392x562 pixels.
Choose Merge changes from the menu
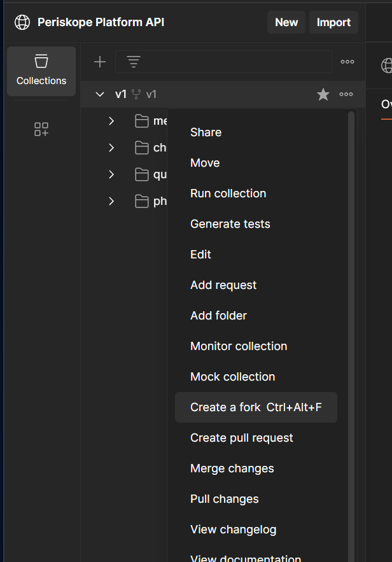[256, 468]
